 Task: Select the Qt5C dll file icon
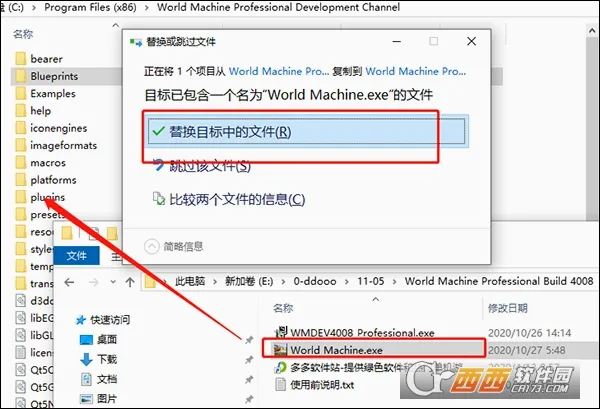21,370
